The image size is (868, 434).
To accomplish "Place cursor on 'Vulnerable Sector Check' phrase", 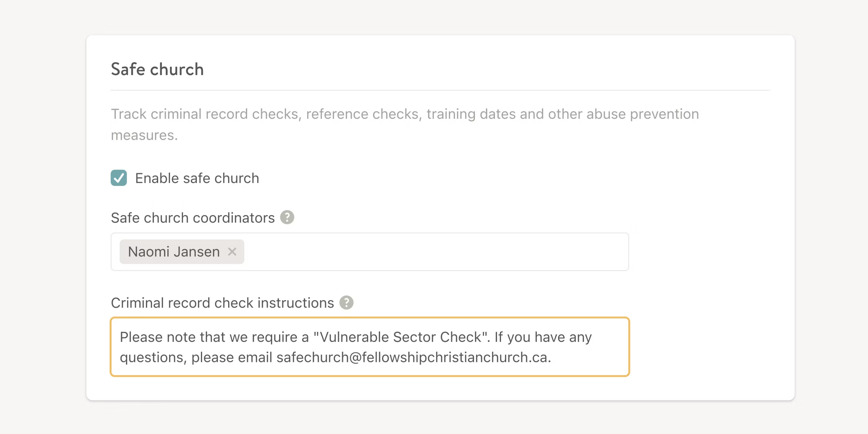I will [400, 337].
